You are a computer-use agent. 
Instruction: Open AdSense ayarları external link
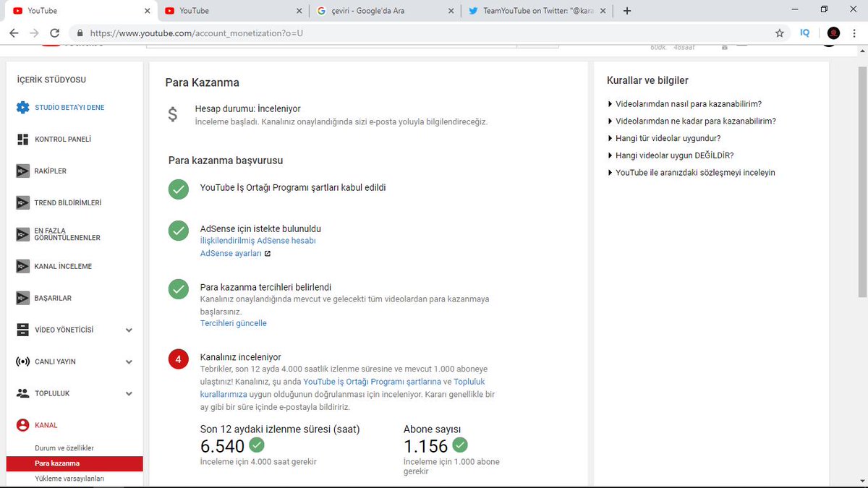point(235,254)
